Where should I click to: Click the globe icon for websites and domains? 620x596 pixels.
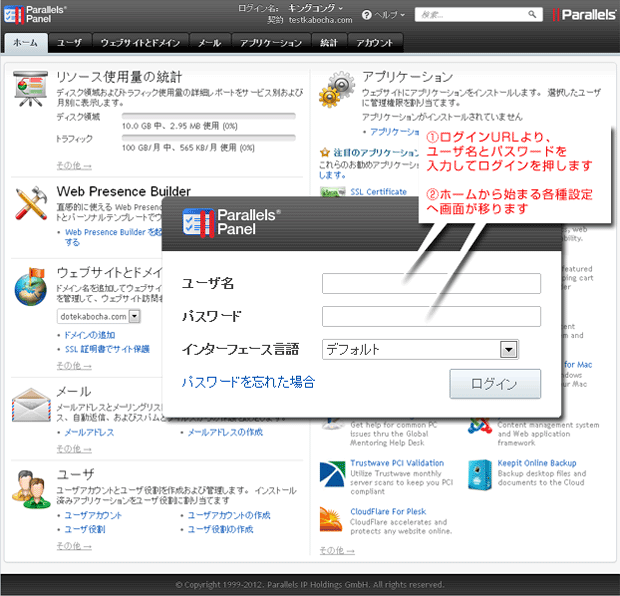click(x=30, y=287)
